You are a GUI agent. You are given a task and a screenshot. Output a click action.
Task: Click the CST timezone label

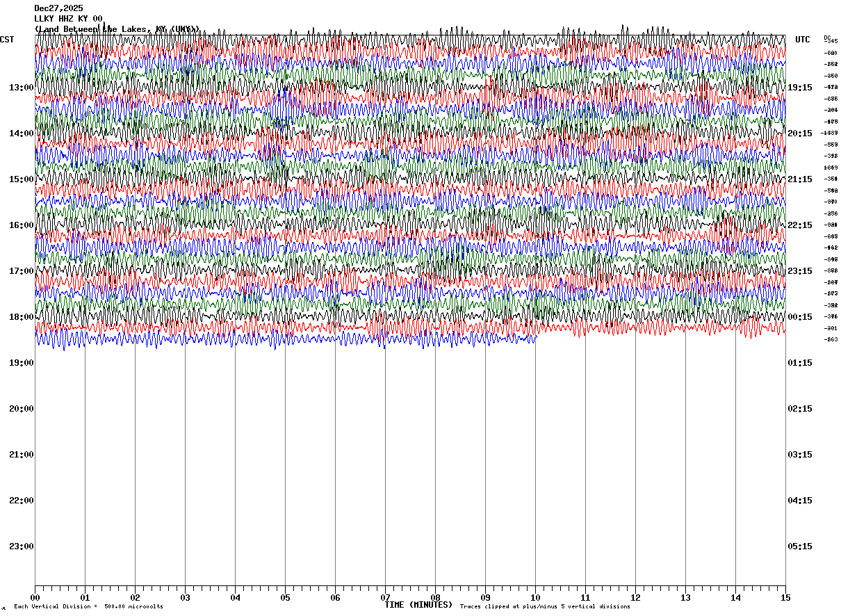click(x=8, y=40)
